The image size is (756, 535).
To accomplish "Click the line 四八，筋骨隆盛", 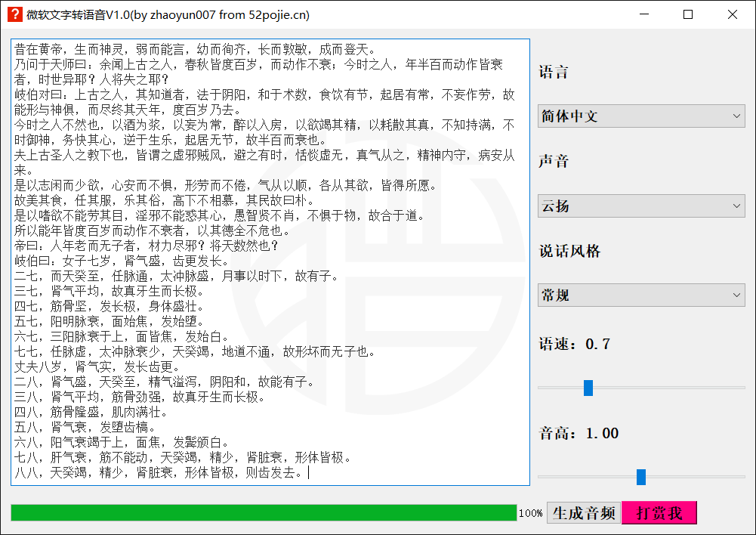I will (91, 412).
